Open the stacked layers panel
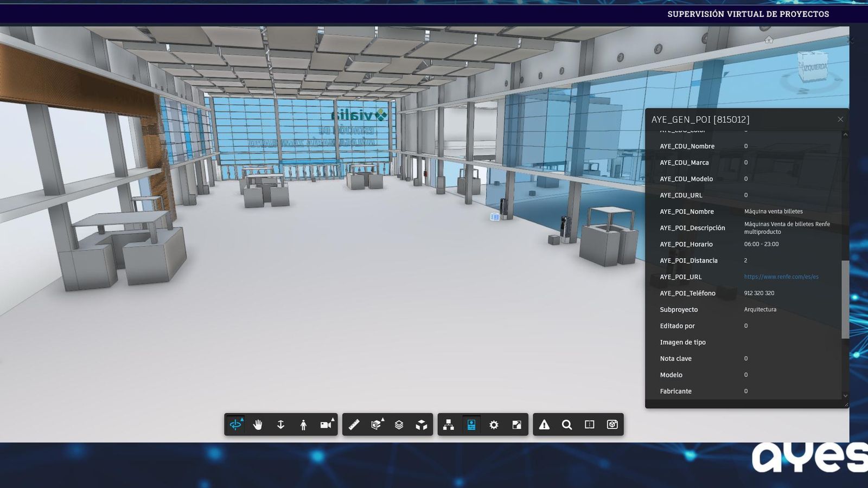The height and width of the screenshot is (488, 868). click(x=399, y=425)
